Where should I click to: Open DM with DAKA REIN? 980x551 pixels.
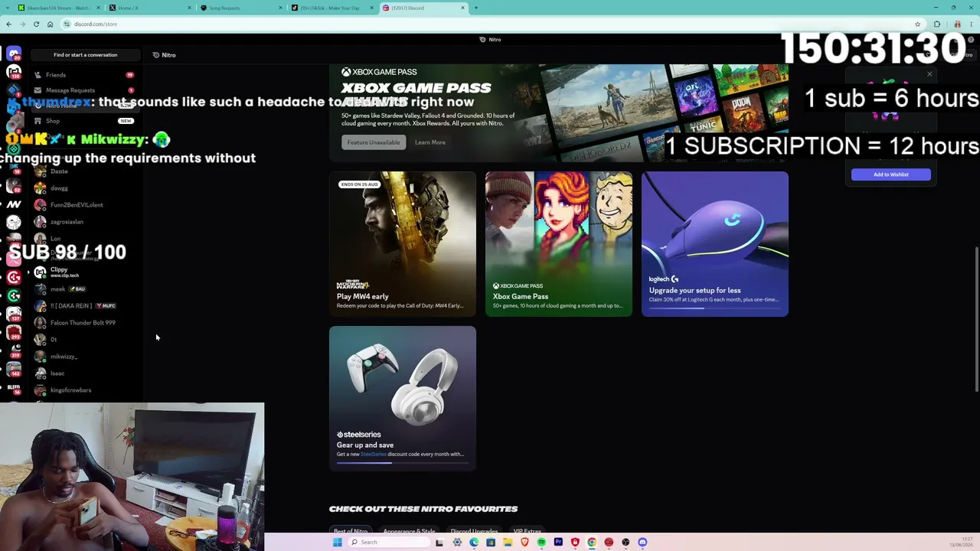click(x=84, y=306)
